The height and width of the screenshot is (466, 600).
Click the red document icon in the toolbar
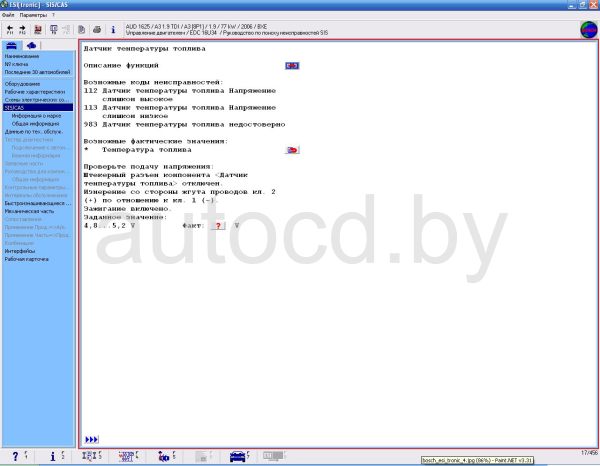pos(38,30)
